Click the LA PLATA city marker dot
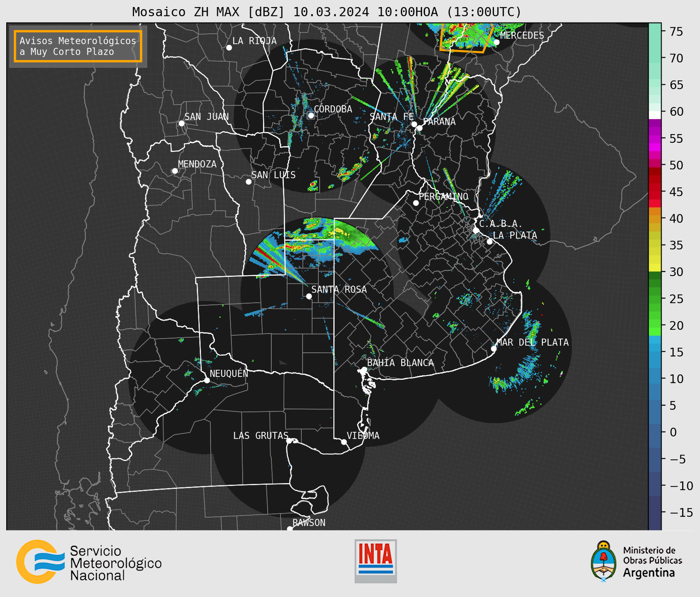Viewport: 700px width, 597px height. coord(490,242)
